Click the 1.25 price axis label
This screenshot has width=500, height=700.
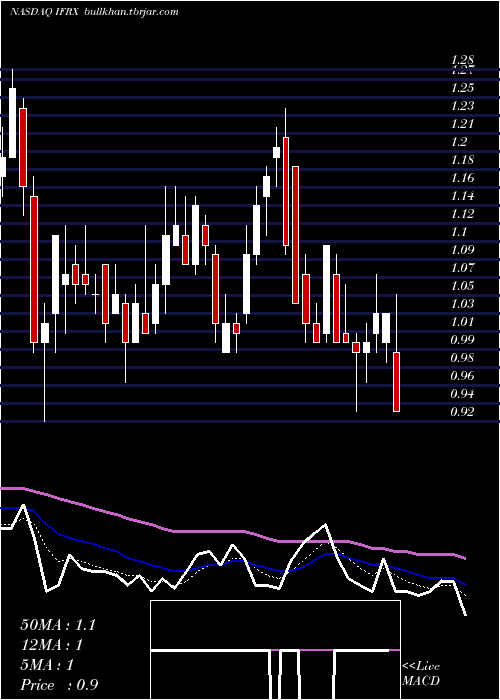pos(462,88)
